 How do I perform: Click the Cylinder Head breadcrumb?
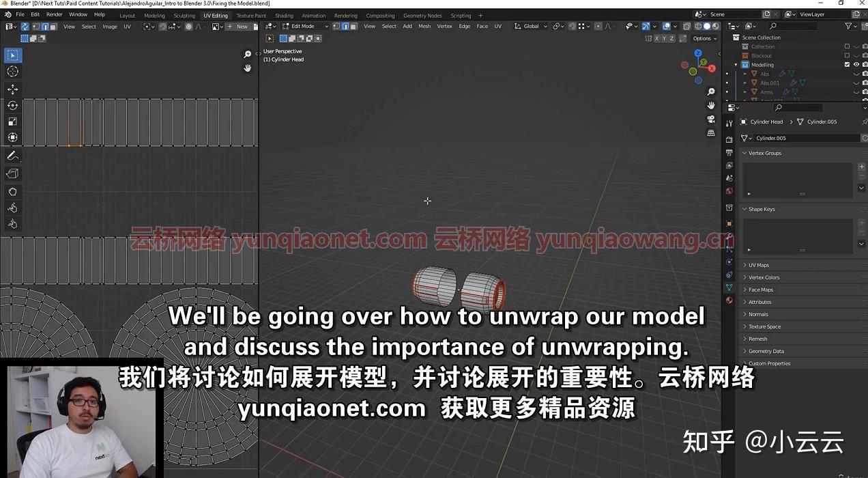[766, 122]
